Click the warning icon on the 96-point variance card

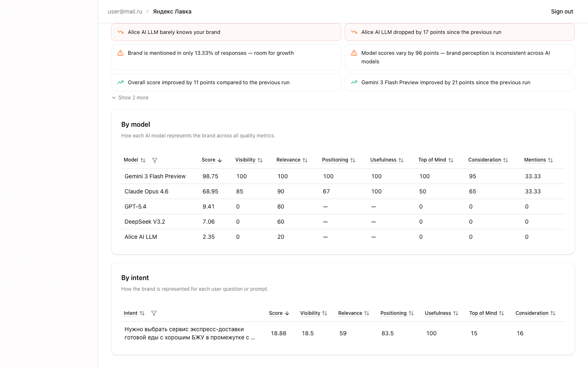coord(354,53)
